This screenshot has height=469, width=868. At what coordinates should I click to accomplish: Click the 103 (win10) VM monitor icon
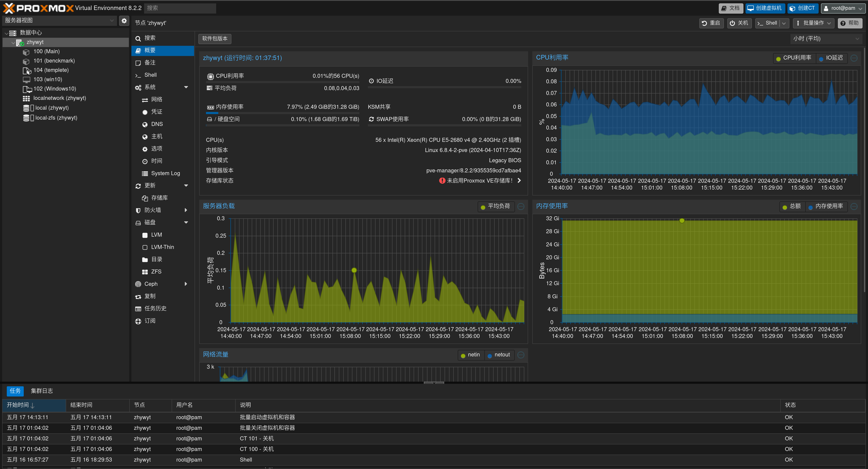(x=26, y=80)
